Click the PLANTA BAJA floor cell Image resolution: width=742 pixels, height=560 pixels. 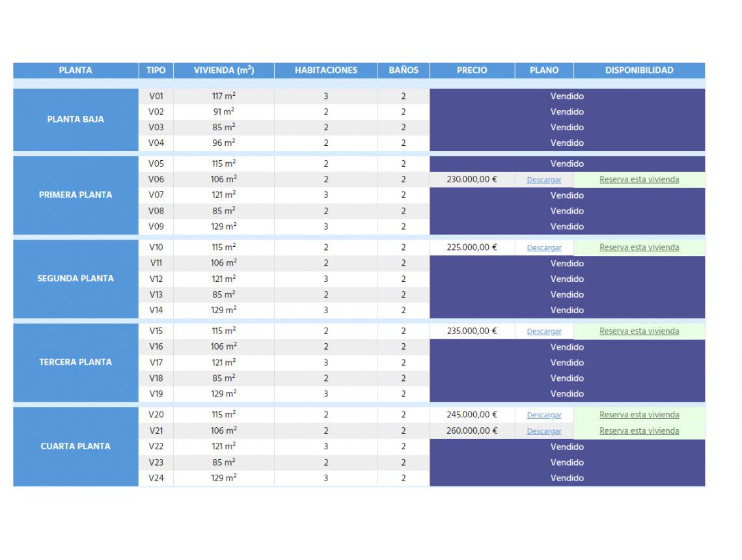[76, 120]
